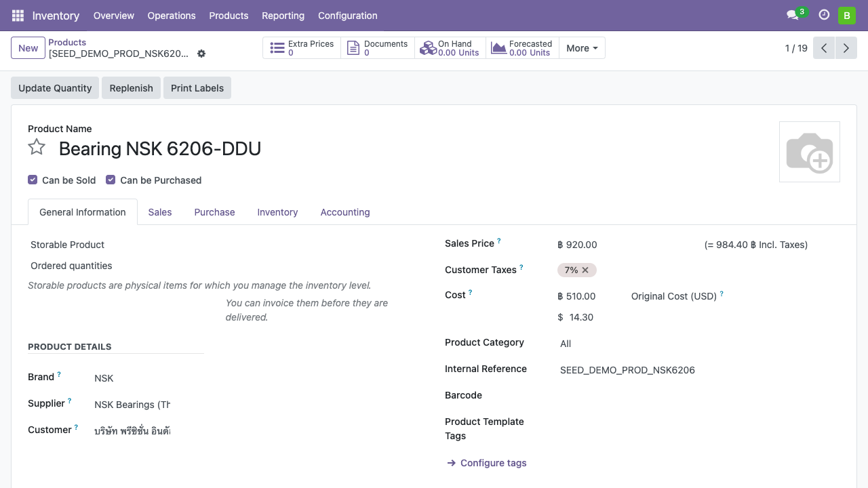The width and height of the screenshot is (868, 488).
Task: Toggle the Can be Purchased checkbox
Action: tap(111, 180)
